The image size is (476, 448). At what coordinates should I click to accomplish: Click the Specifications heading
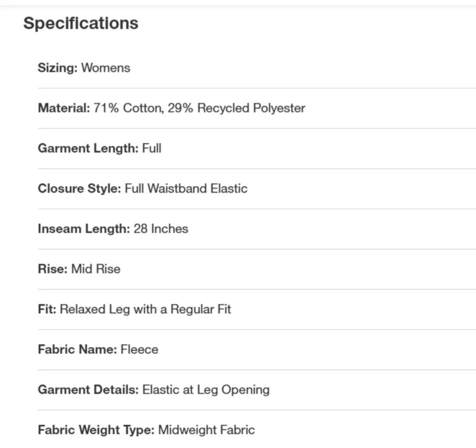[x=81, y=23]
